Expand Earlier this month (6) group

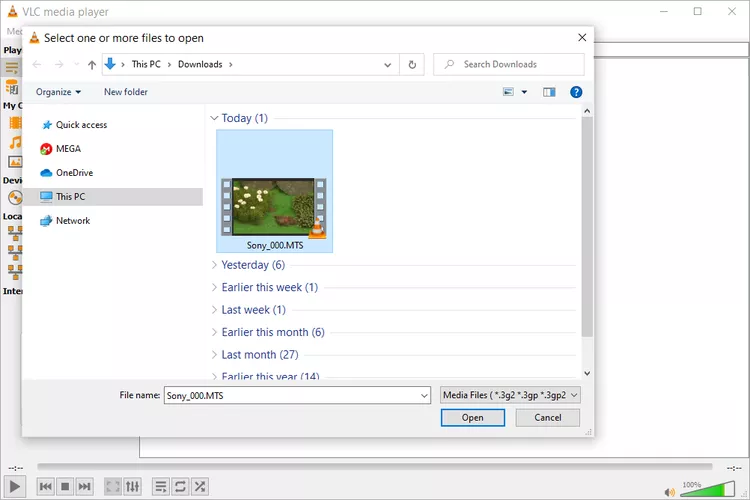214,333
